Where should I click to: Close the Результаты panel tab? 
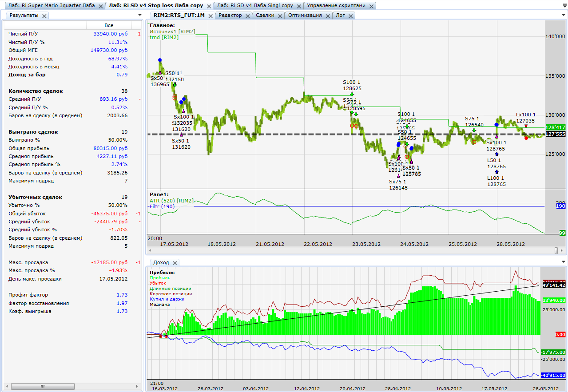pyautogui.click(x=45, y=16)
